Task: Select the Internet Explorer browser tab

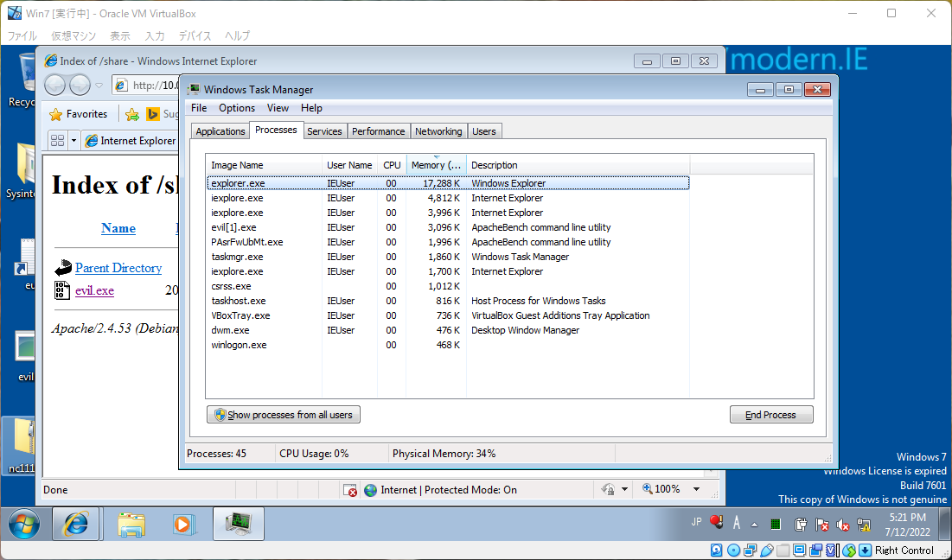Action: pyautogui.click(x=131, y=141)
